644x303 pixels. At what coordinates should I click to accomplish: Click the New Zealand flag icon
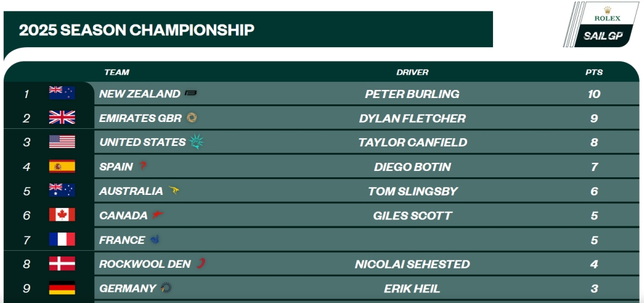pyautogui.click(x=62, y=94)
